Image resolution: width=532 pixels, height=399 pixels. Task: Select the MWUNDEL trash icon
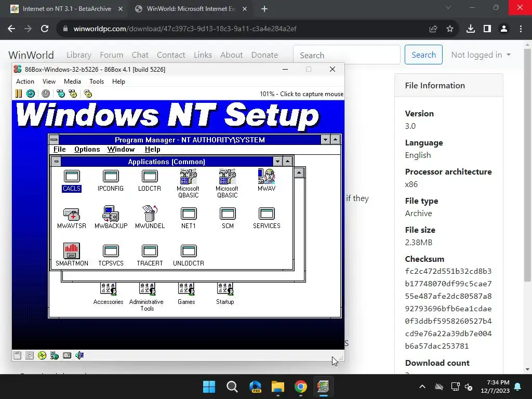tap(150, 218)
